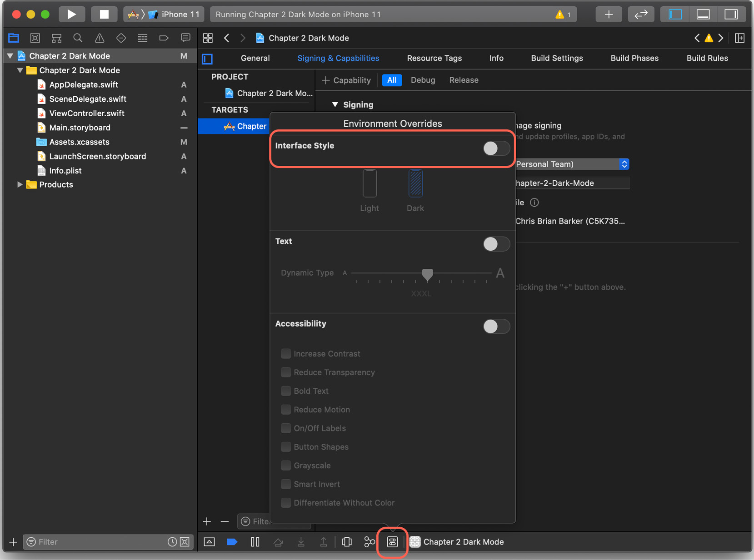This screenshot has width=754, height=560.
Task: Toggle breakpoints activation in debug bar
Action: click(x=232, y=542)
